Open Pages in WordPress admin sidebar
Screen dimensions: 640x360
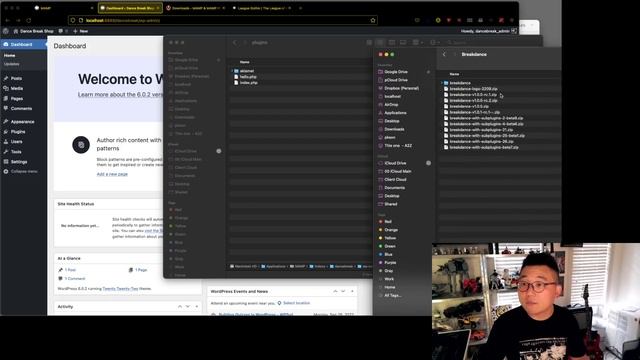pyautogui.click(x=17, y=99)
